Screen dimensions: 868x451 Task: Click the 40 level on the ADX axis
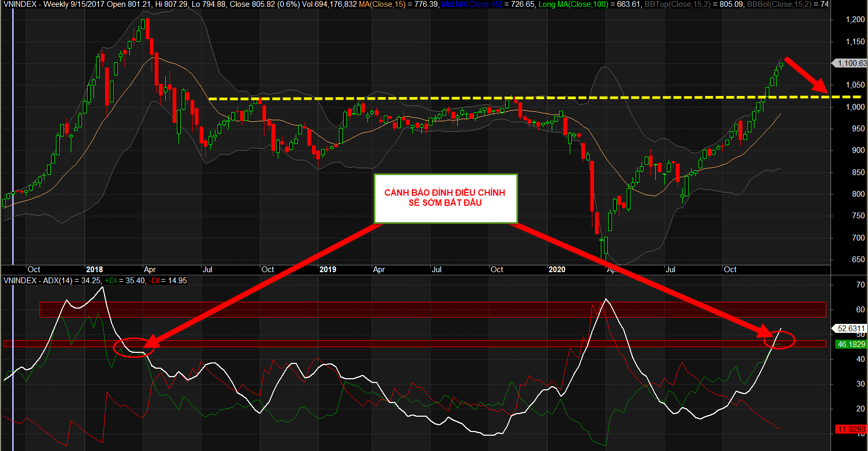click(861, 359)
